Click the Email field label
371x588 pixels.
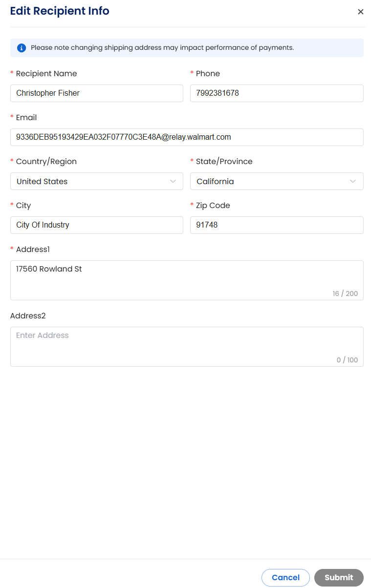click(26, 118)
